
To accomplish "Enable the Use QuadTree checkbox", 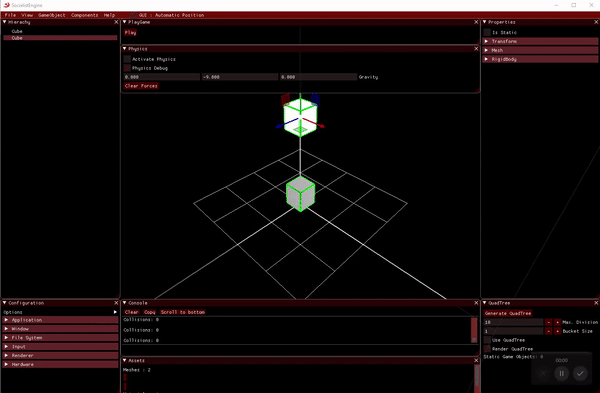I will click(487, 340).
